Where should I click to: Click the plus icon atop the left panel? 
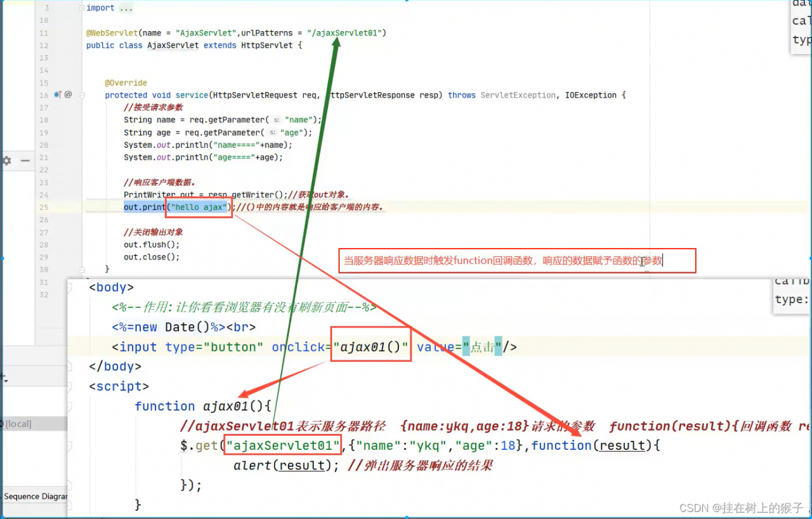pyautogui.click(x=3, y=376)
